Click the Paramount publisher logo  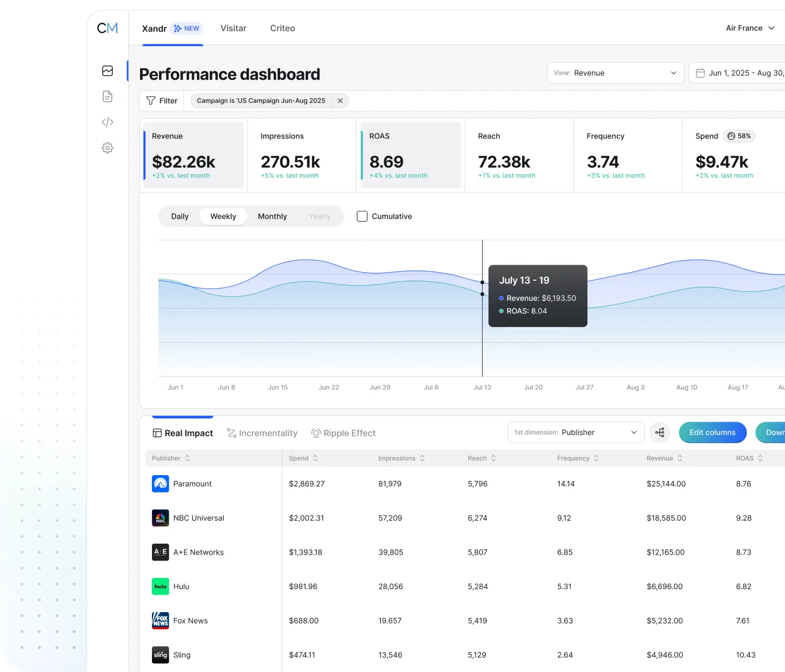point(160,483)
